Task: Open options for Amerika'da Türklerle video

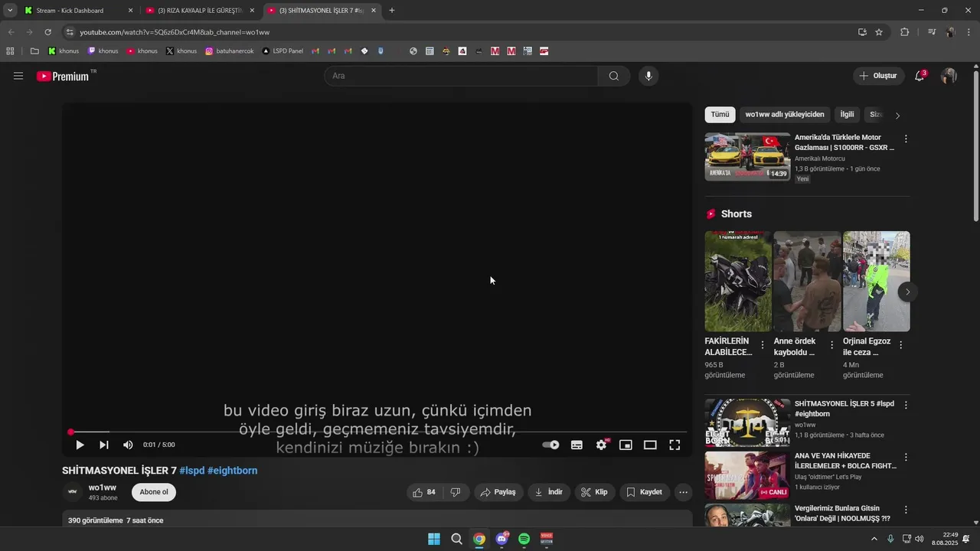Action: 906,139
